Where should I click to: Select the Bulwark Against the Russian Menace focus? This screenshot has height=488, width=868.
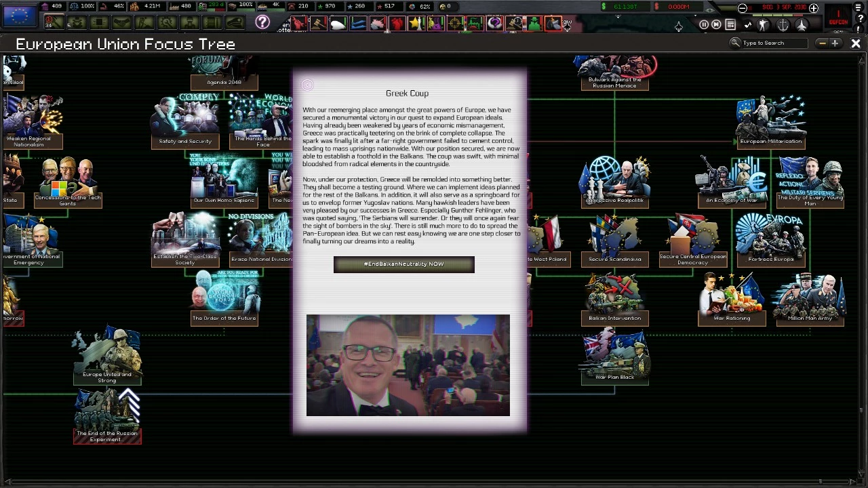pos(614,72)
